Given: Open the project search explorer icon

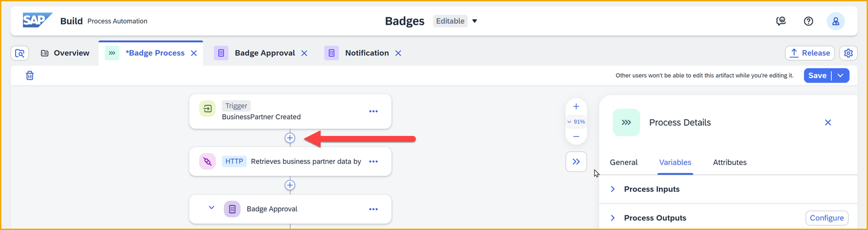Looking at the screenshot, I should [x=20, y=53].
